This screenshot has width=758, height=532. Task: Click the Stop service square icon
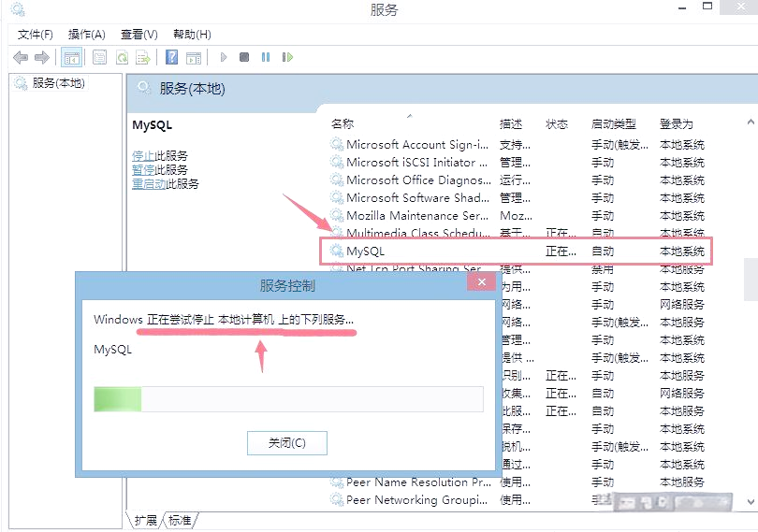pos(244,57)
